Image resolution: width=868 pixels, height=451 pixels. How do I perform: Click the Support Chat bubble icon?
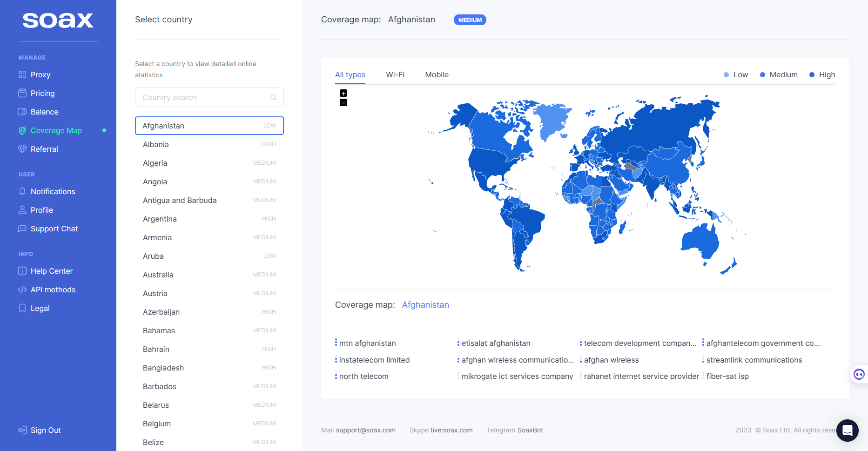(x=22, y=229)
